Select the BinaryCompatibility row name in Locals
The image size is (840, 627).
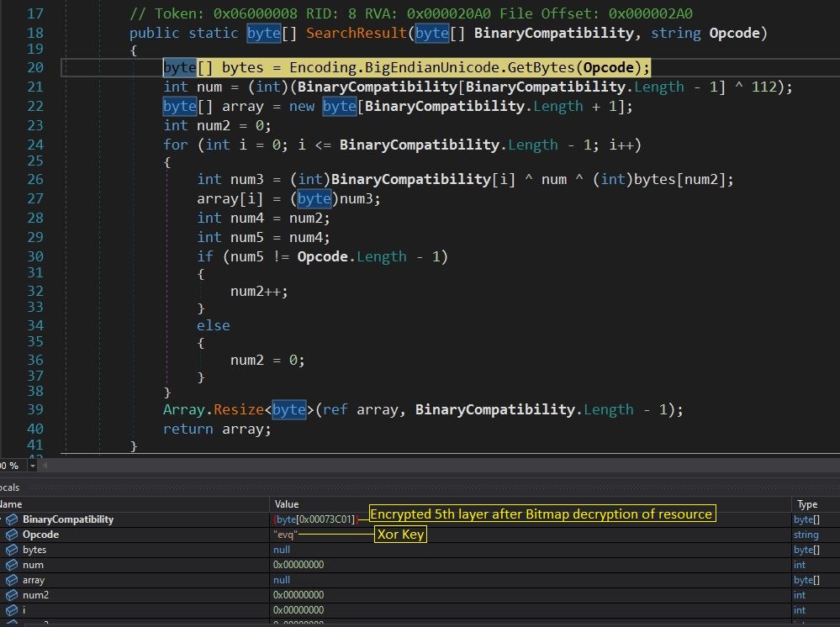[68, 519]
